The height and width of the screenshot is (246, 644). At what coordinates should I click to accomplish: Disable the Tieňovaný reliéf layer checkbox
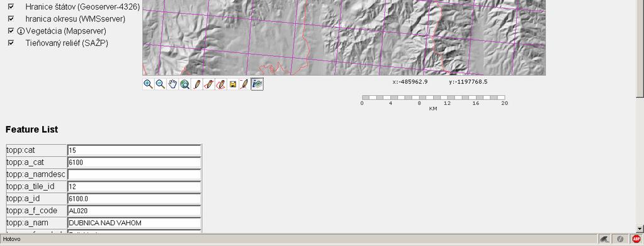(11, 42)
